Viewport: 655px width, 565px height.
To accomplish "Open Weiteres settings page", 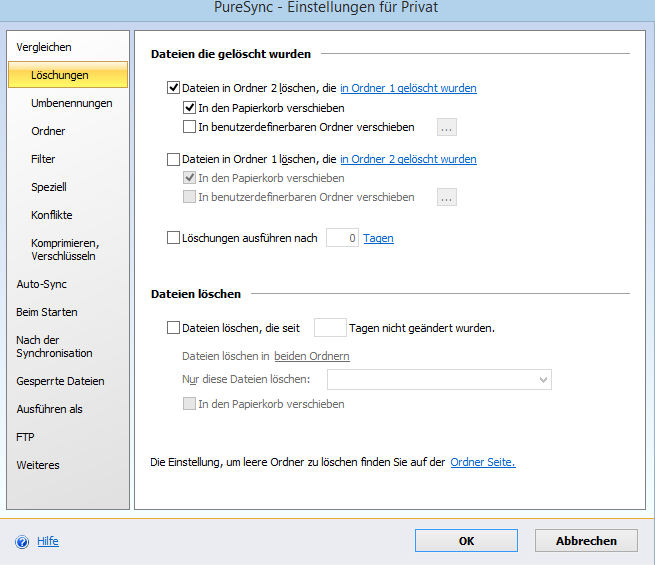I will click(x=38, y=465).
